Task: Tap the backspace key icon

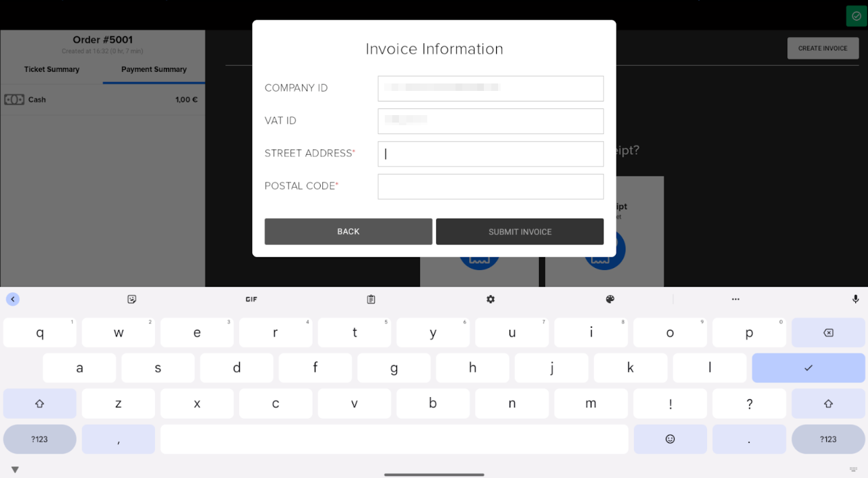Action: [828, 333]
